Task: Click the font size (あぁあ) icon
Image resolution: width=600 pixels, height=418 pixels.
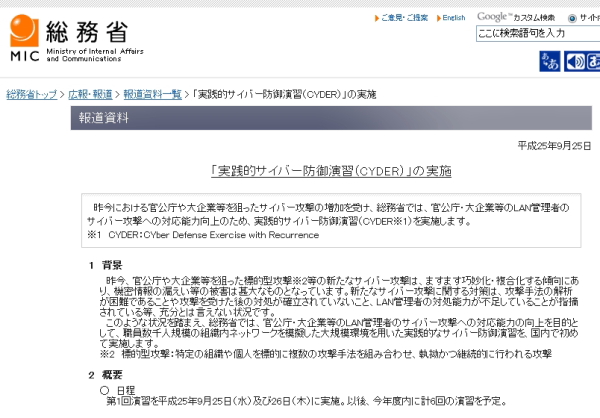Action: point(550,62)
